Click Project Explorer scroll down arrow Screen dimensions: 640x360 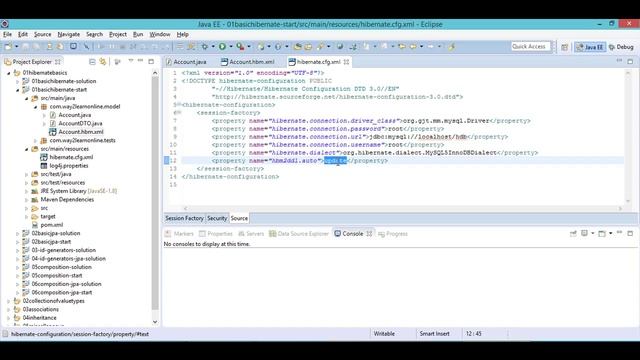coord(155,322)
